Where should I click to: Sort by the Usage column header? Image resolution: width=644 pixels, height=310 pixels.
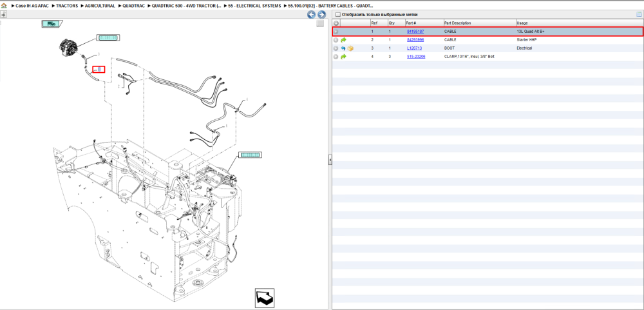[x=579, y=23]
